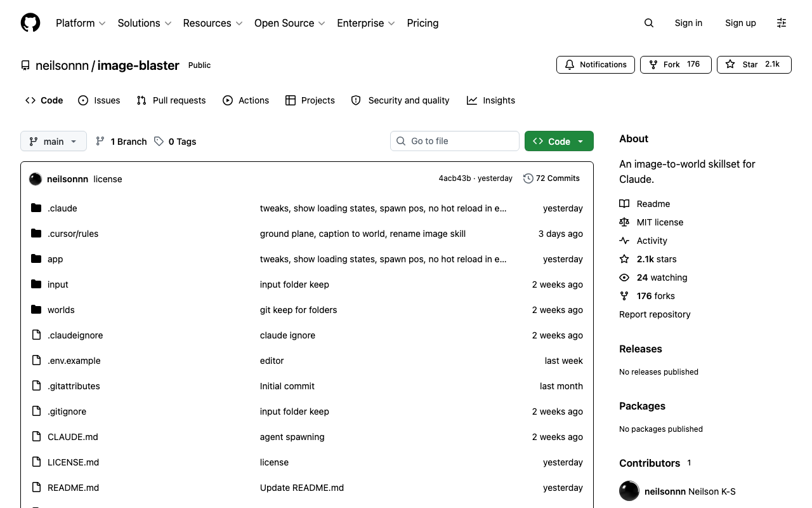
Task: Open the image-blaster repository name link
Action: coord(138,65)
